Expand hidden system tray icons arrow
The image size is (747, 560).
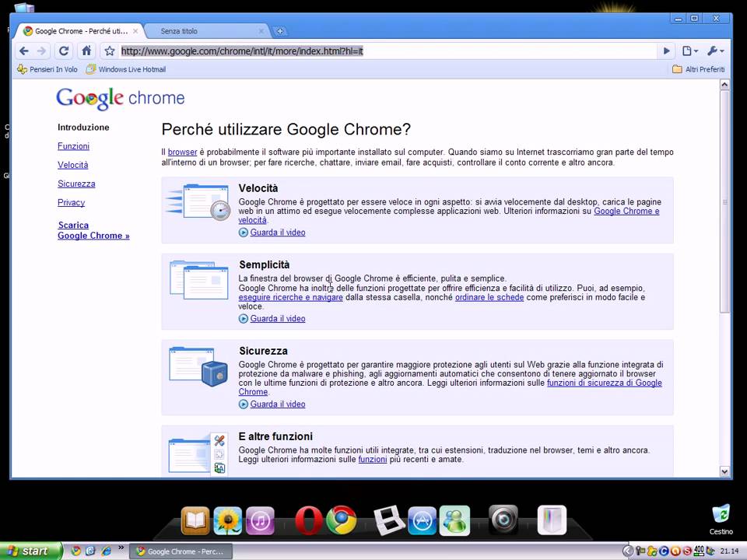click(628, 551)
